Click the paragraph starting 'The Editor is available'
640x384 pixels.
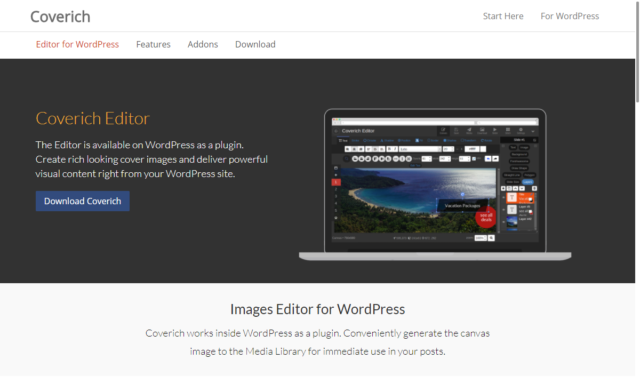point(151,159)
